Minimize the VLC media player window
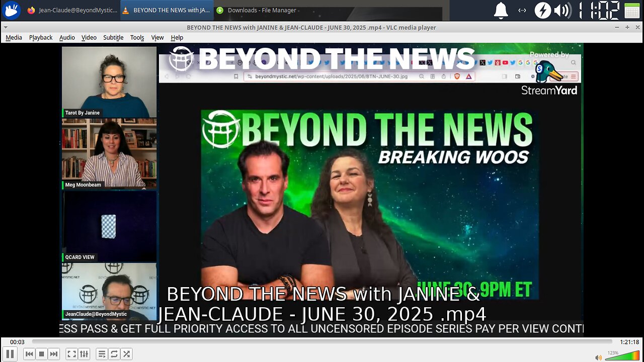The width and height of the screenshot is (644, 362). (x=618, y=27)
